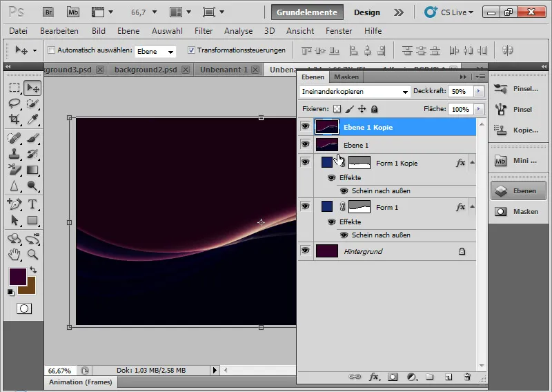Hide the Hintergrund layer
Image resolution: width=552 pixels, height=392 pixels.
click(305, 251)
